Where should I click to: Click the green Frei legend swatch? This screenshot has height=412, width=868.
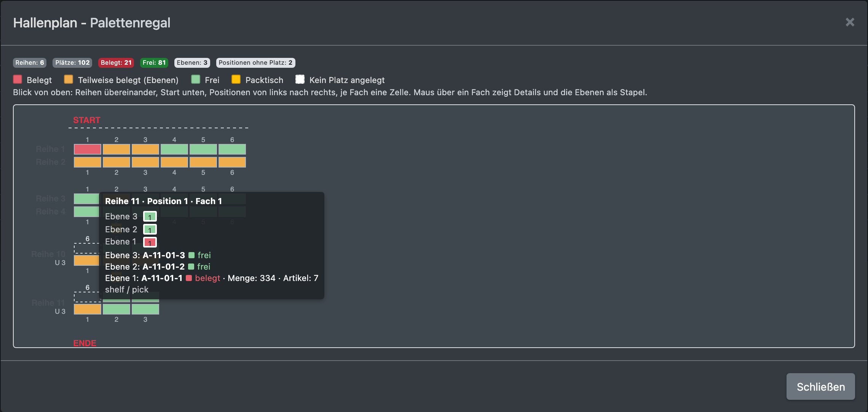[196, 79]
